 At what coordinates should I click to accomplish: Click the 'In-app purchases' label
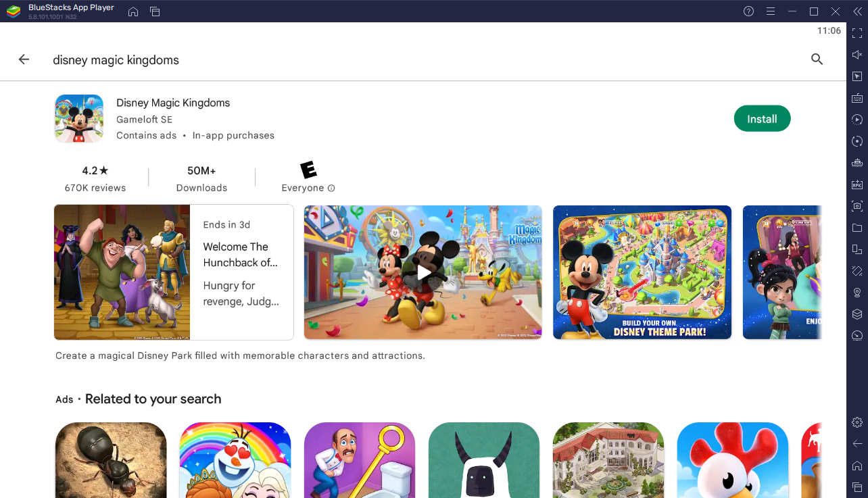click(x=233, y=135)
